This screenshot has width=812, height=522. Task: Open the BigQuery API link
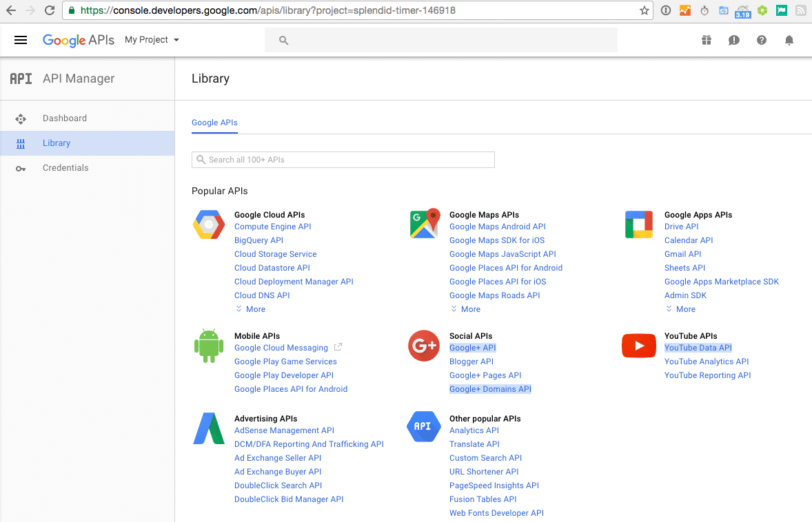[258, 240]
